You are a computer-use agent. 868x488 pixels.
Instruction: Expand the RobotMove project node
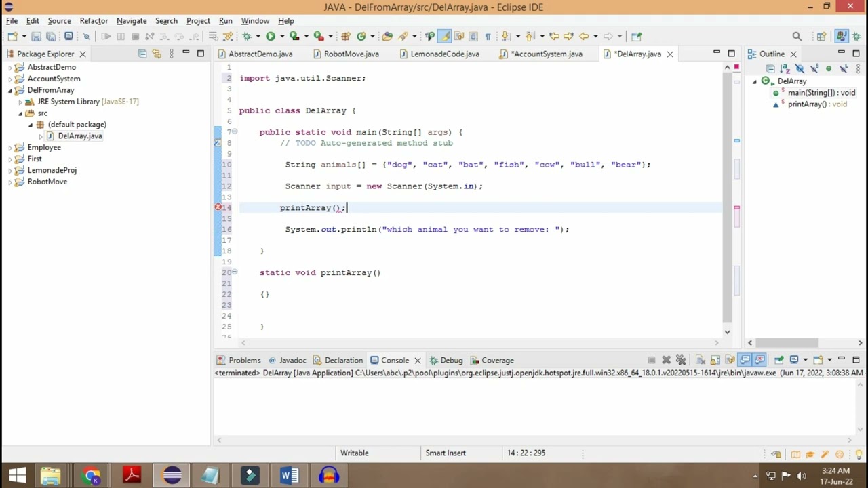point(10,182)
